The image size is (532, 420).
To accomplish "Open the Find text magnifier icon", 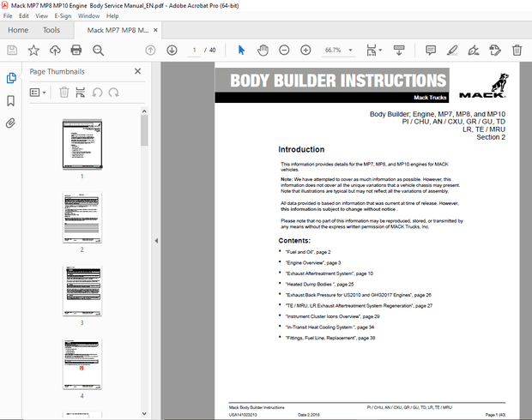I will click(99, 51).
